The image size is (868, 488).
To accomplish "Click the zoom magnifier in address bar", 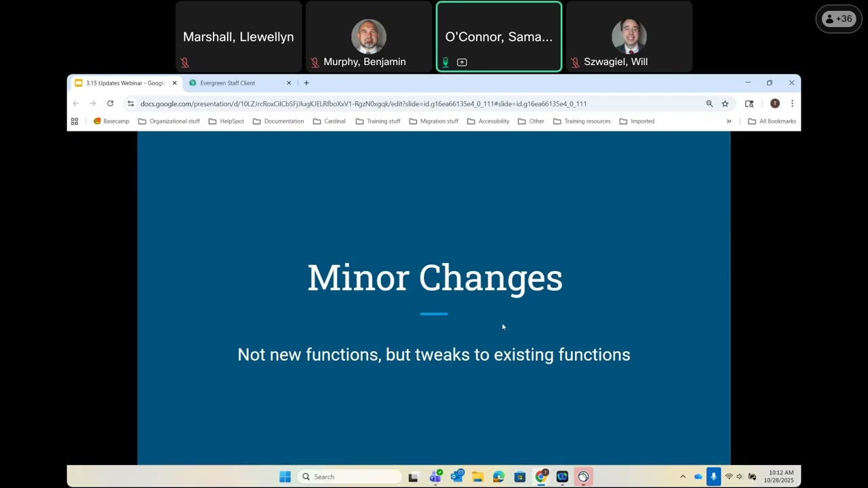I will [709, 104].
